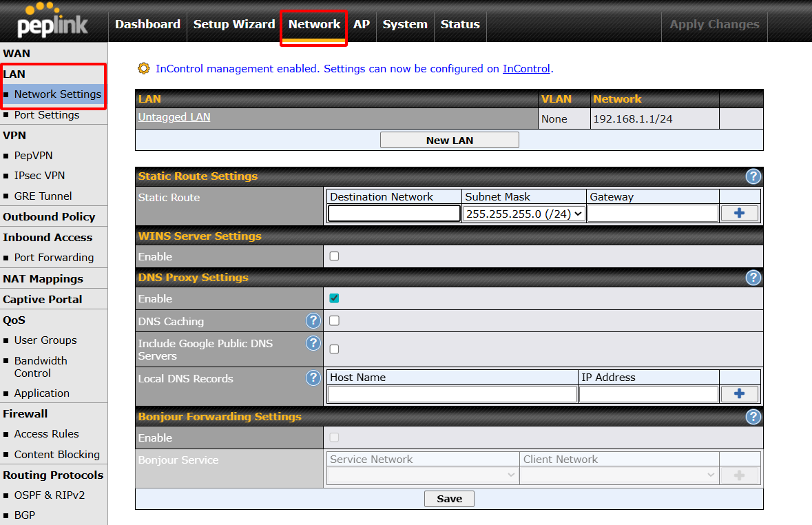Open help for DNS Proxy Settings
Image resolution: width=812 pixels, height=525 pixels.
(753, 278)
